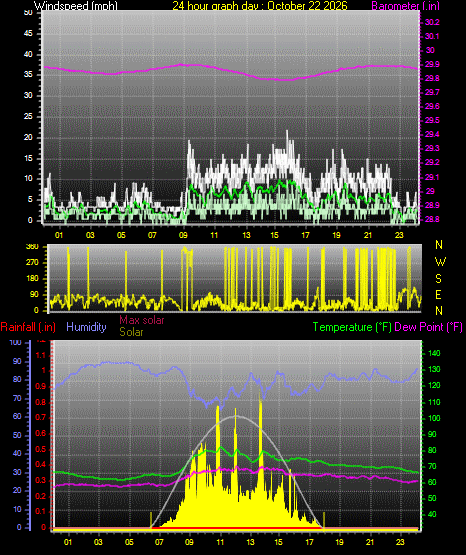Click the "Max solar" legend label
Screen dimensions: 466x555
click(142, 320)
